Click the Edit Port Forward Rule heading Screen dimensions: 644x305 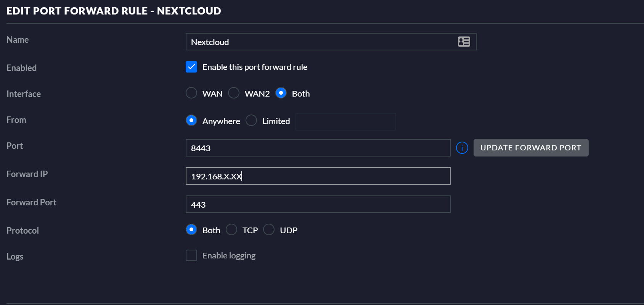(114, 11)
